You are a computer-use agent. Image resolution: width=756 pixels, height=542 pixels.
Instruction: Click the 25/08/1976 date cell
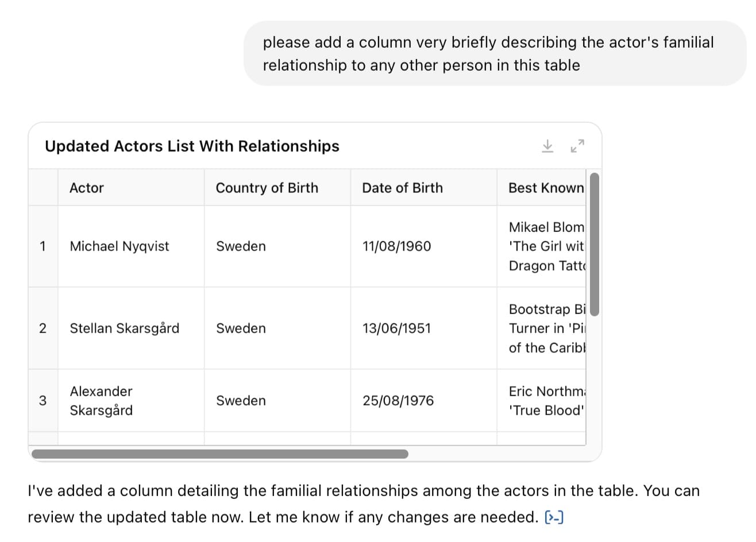(x=398, y=401)
